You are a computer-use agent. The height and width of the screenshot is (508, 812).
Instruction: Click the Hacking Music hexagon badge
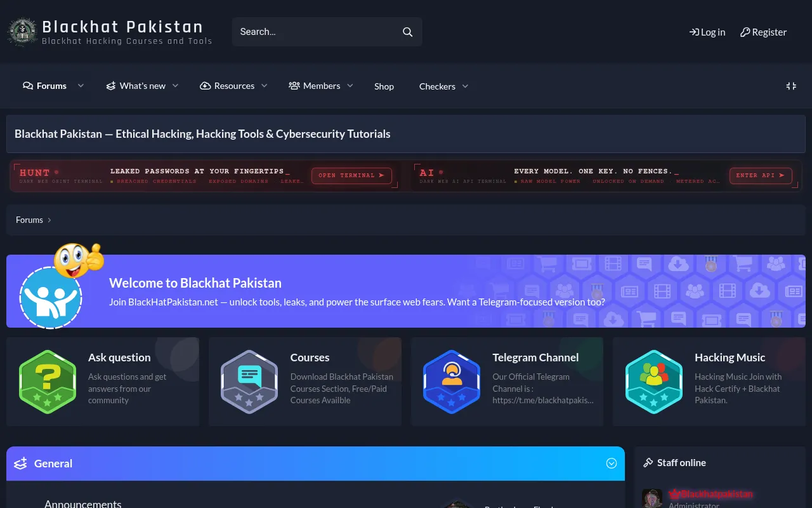point(654,382)
